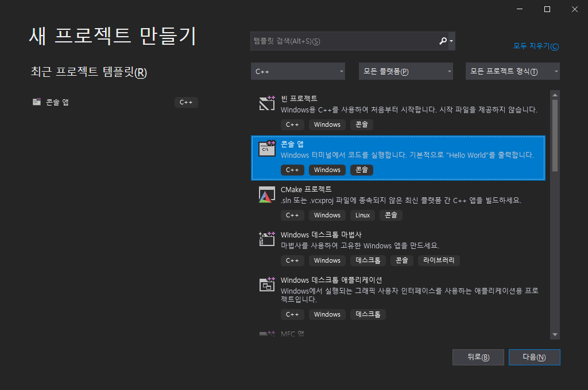The width and height of the screenshot is (588, 390).
Task: Click the 다음 next button
Action: 535,357
